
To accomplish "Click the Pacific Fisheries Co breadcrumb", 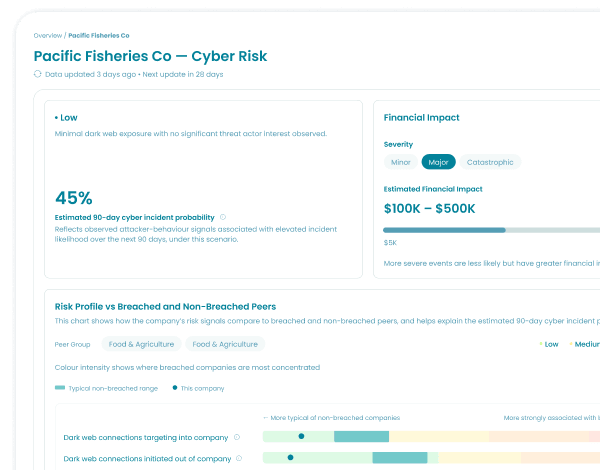I will point(99,36).
